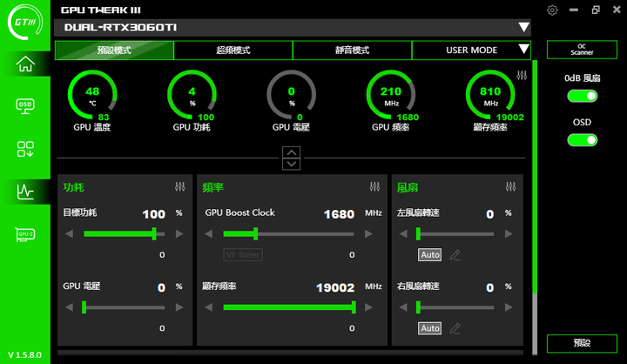The height and width of the screenshot is (364, 627).
Task: Decrease GPU 電壓 with left arrow
Action: (69, 307)
